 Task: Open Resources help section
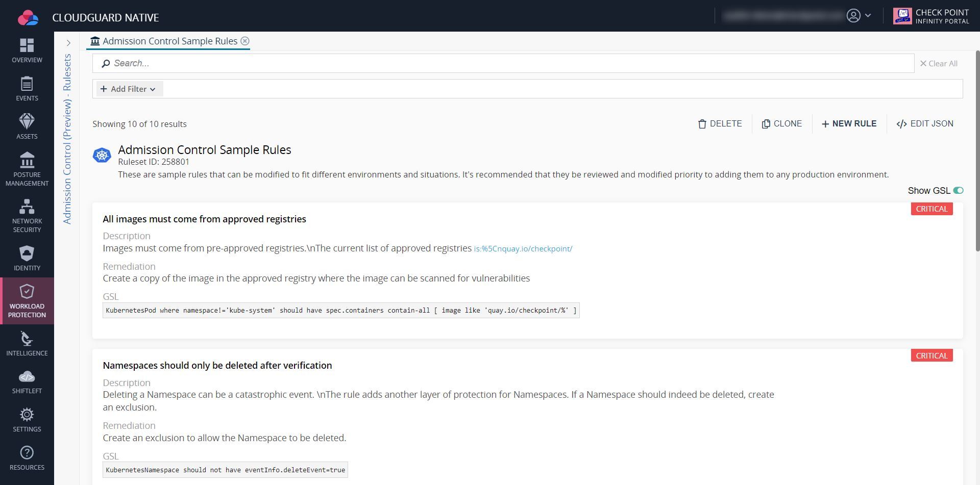(x=27, y=458)
